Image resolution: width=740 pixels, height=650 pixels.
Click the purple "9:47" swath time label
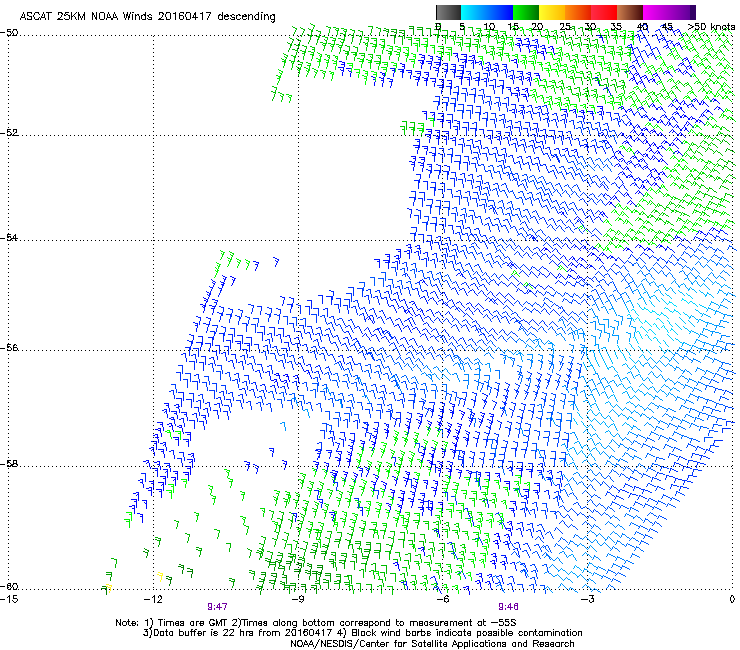tap(218, 607)
